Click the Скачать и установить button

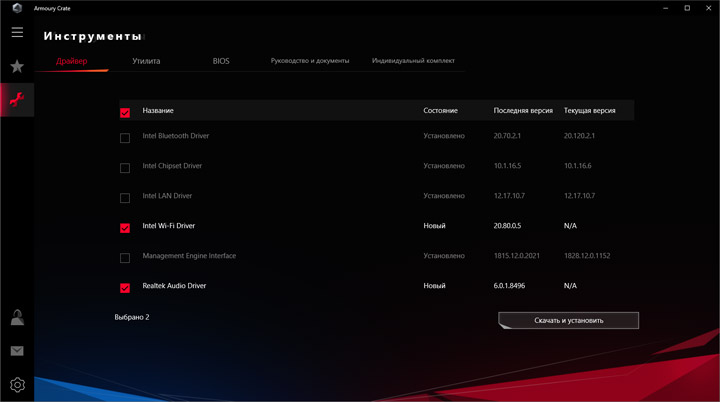click(568, 320)
